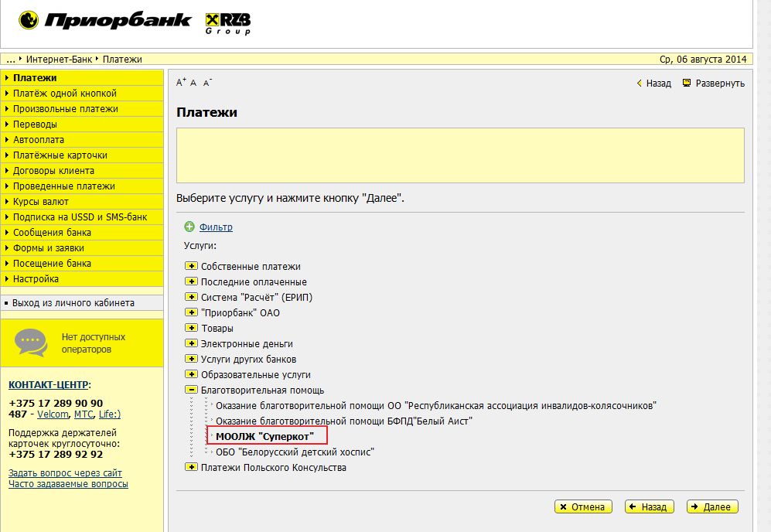Click the green plus Filter icon
The width and height of the screenshot is (771, 532).
189,227
